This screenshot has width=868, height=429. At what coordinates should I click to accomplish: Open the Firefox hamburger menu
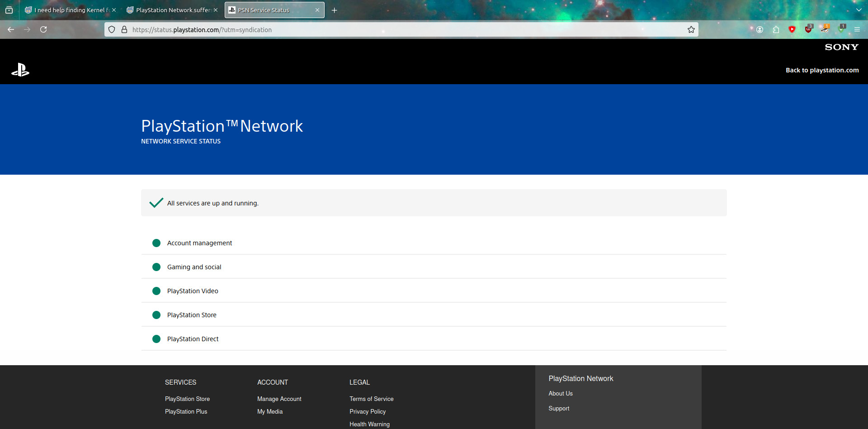click(x=857, y=29)
